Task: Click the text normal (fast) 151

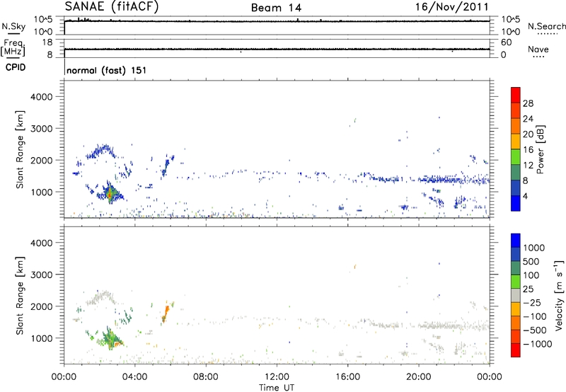Action: [107, 70]
